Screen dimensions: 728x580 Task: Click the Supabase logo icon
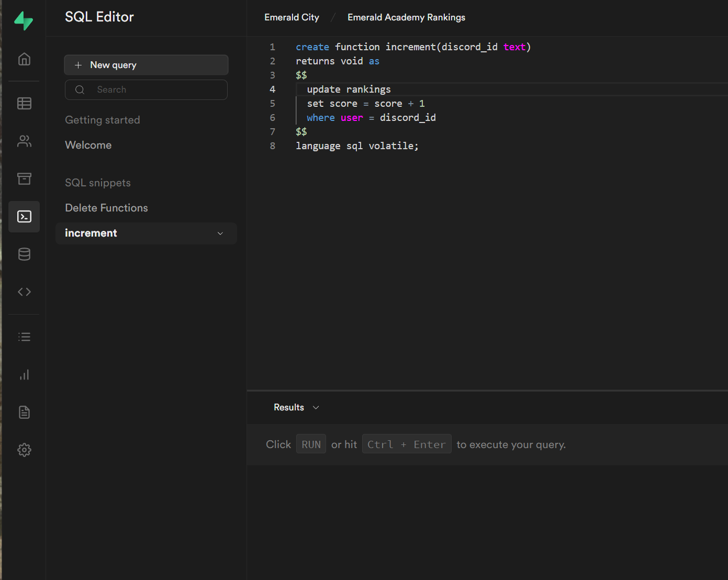click(x=24, y=21)
